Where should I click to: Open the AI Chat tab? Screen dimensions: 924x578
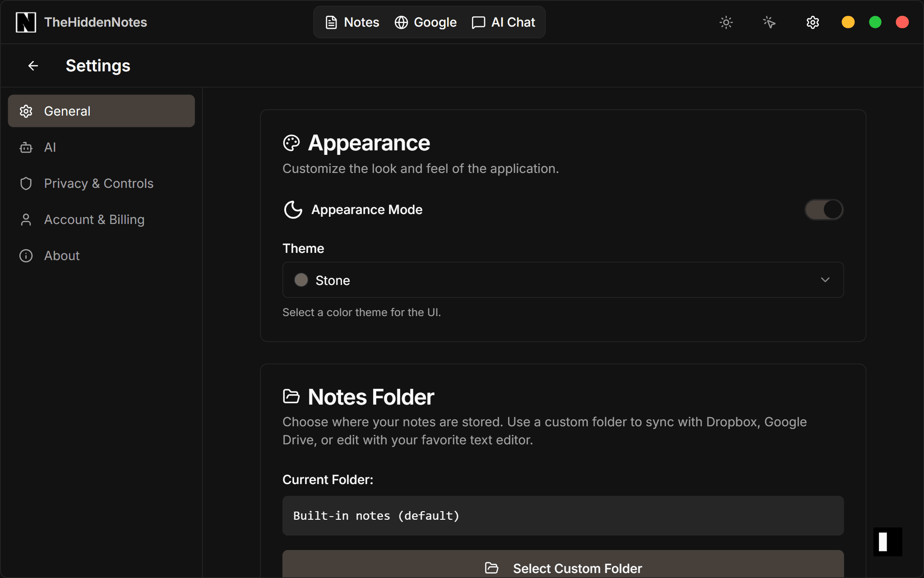[504, 22]
